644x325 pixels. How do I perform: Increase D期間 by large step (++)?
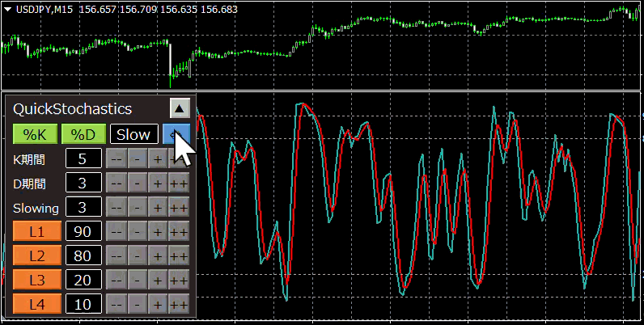tap(179, 183)
